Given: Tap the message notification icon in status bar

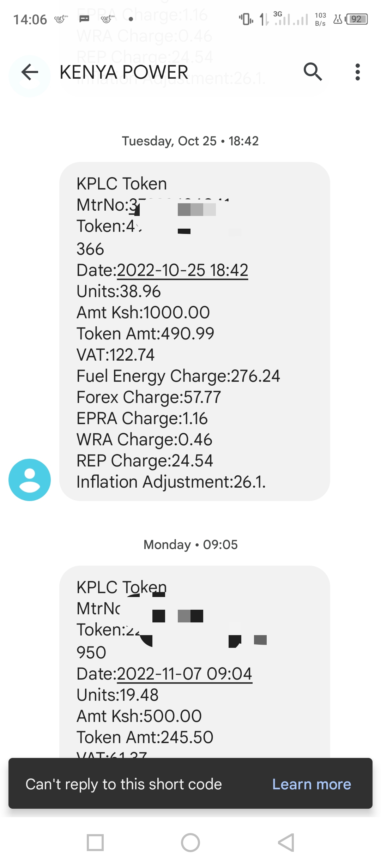Looking at the screenshot, I should 84,19.
